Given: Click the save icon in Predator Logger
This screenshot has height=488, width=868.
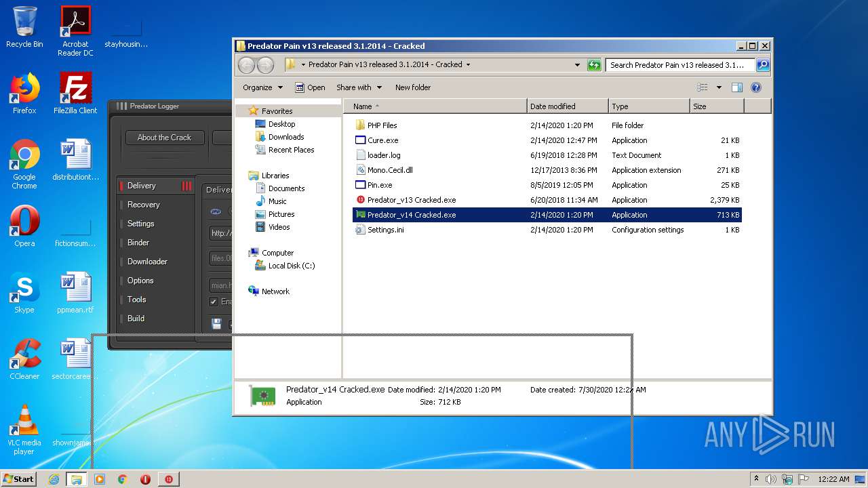Looking at the screenshot, I should pyautogui.click(x=216, y=324).
